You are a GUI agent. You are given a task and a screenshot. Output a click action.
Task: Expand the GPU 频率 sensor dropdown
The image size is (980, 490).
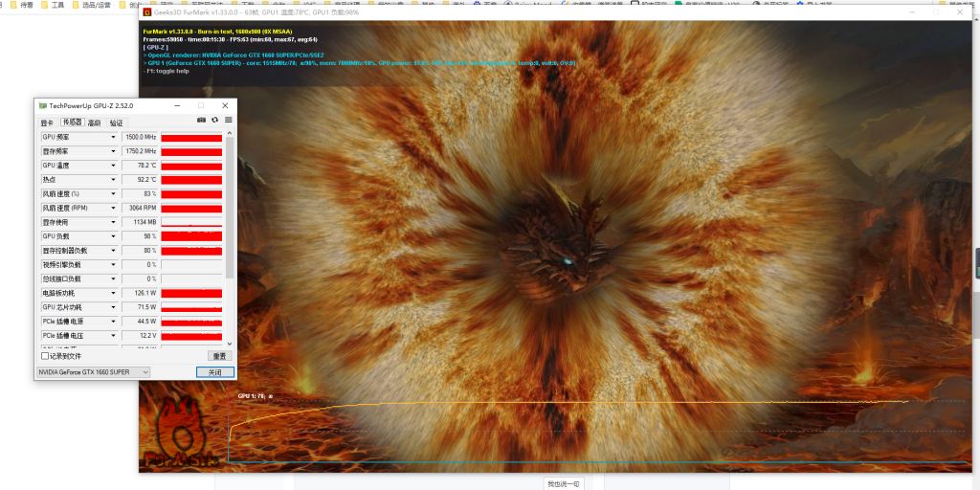coord(113,137)
